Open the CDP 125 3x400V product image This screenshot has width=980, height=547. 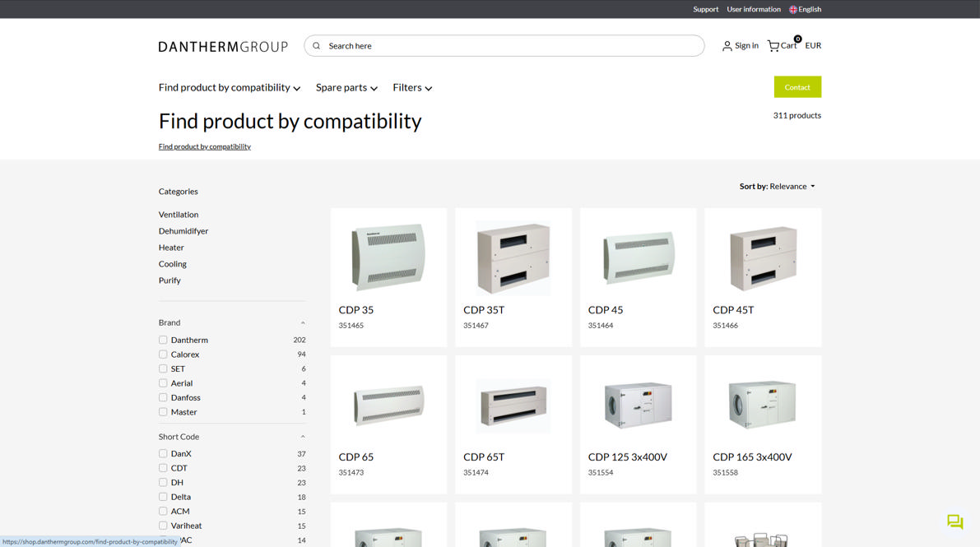(638, 404)
